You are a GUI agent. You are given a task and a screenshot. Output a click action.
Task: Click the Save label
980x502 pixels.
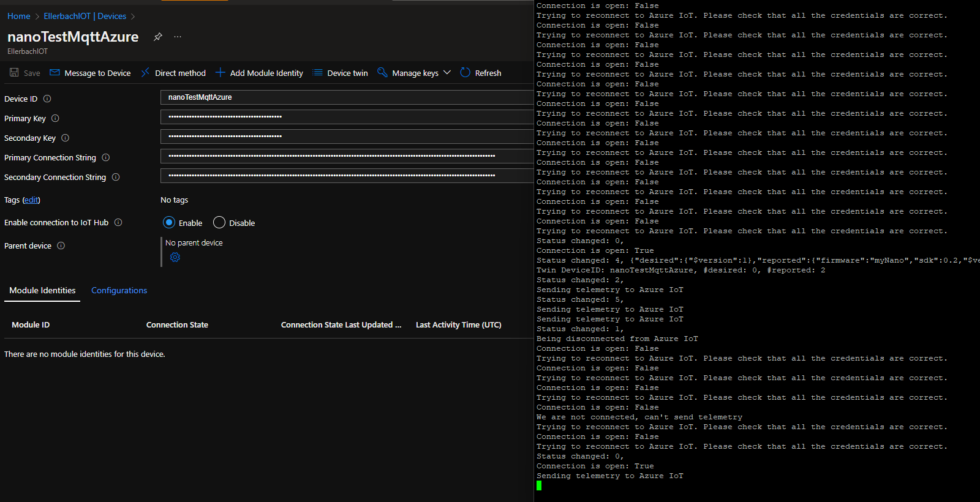32,73
